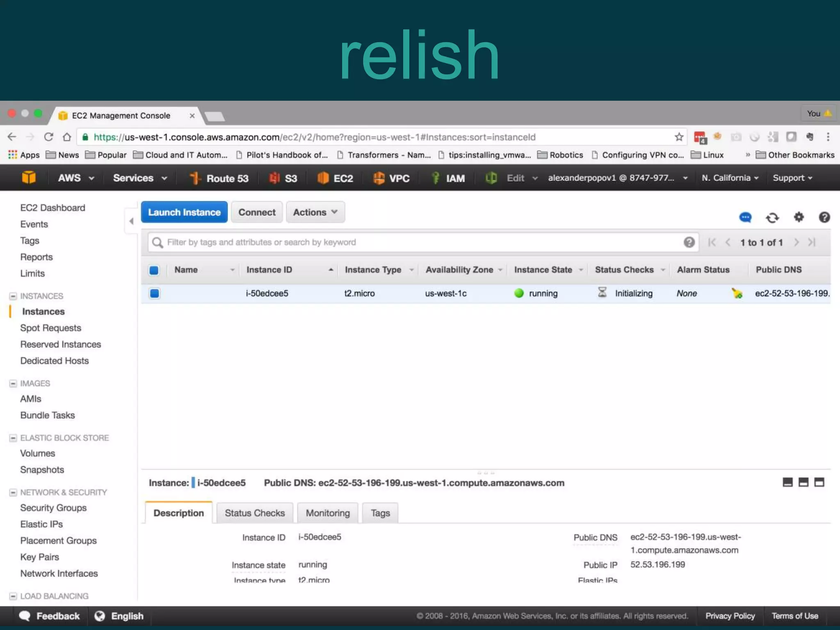Reload the browser page
840x630 pixels.
click(48, 137)
